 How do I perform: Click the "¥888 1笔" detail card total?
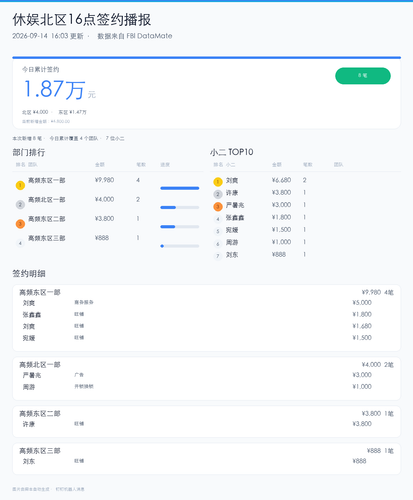[x=380, y=451]
